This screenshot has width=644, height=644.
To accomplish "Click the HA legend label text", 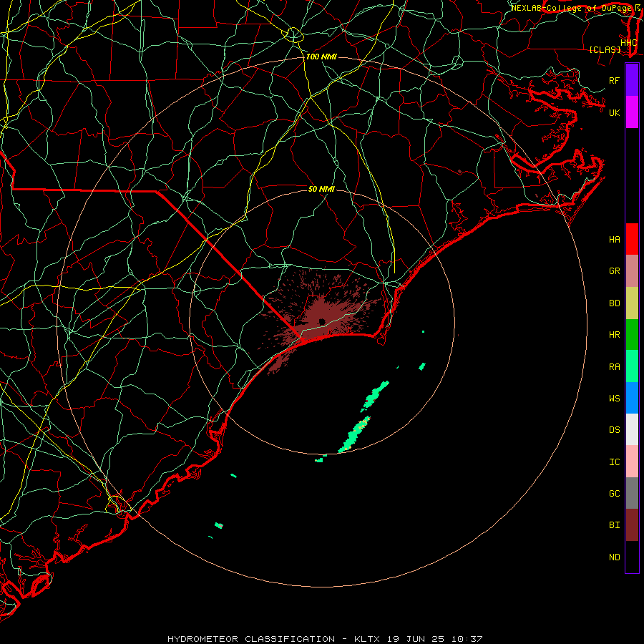I will [614, 239].
